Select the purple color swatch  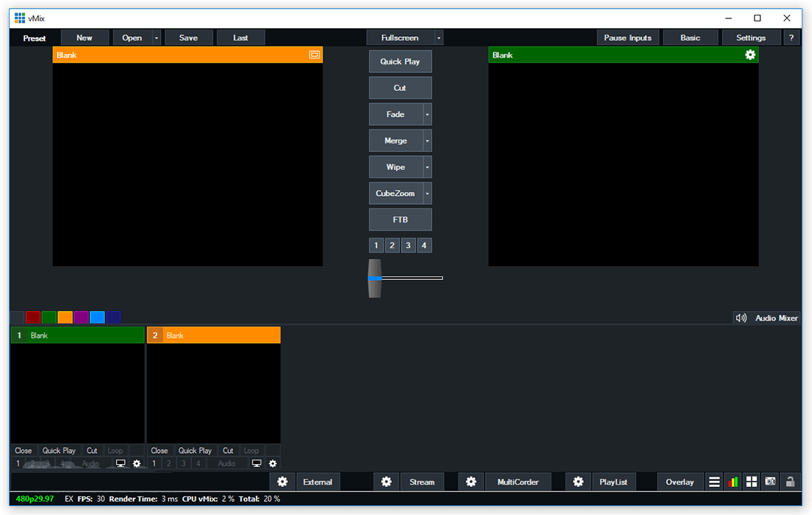click(81, 317)
